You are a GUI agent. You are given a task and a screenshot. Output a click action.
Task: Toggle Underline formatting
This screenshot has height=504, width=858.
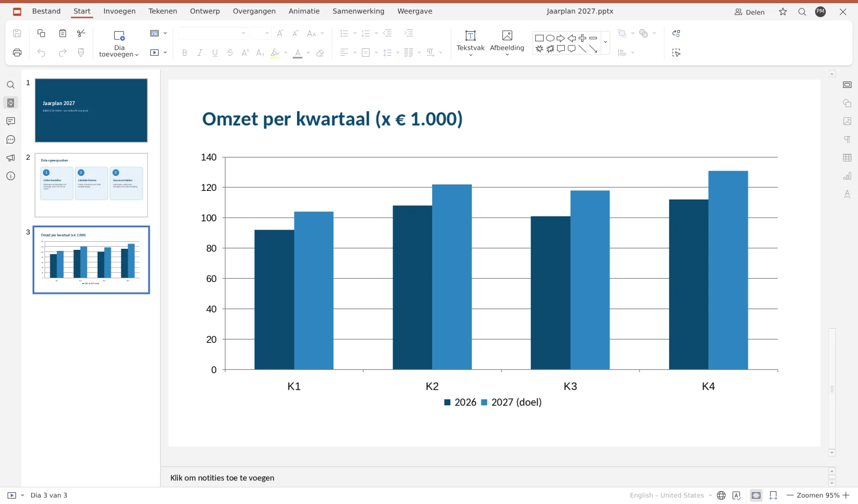tap(215, 53)
